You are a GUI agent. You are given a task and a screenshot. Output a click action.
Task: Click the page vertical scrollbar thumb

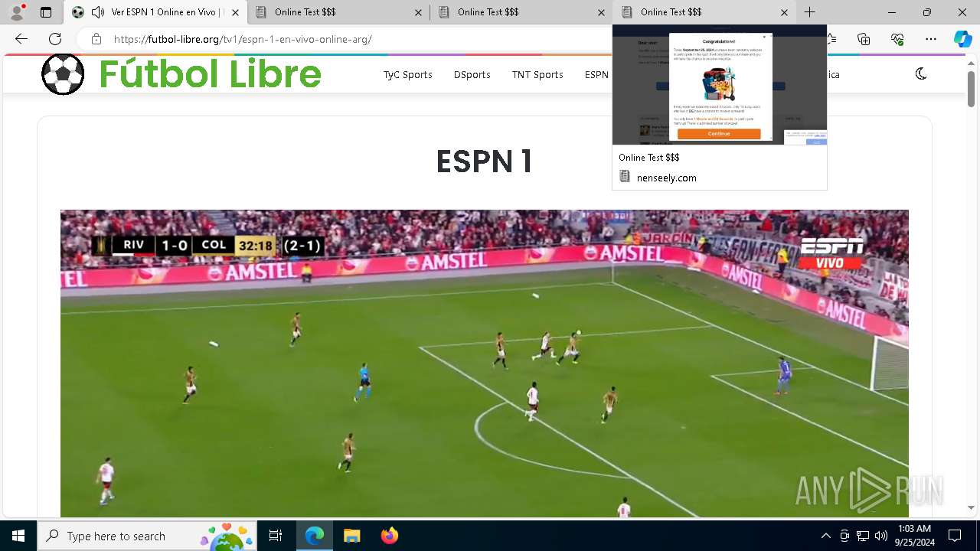click(971, 89)
